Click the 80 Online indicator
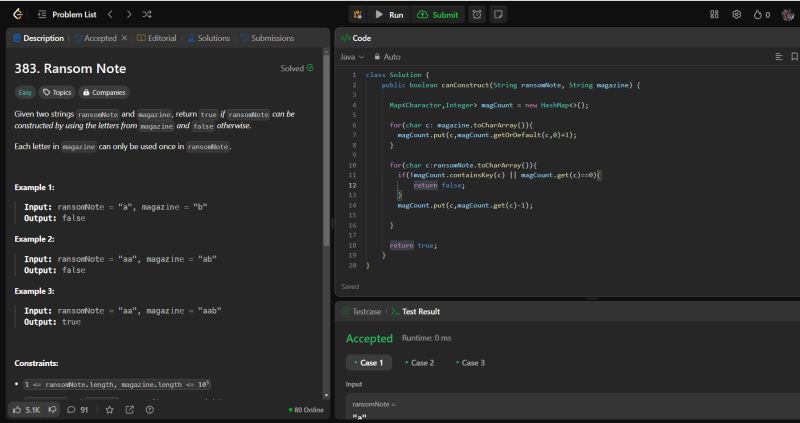Viewport: 800px width, 423px height. pos(306,410)
